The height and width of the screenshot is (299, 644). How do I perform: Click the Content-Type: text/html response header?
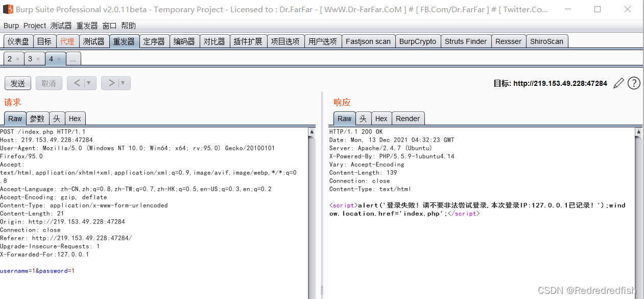[x=370, y=189]
